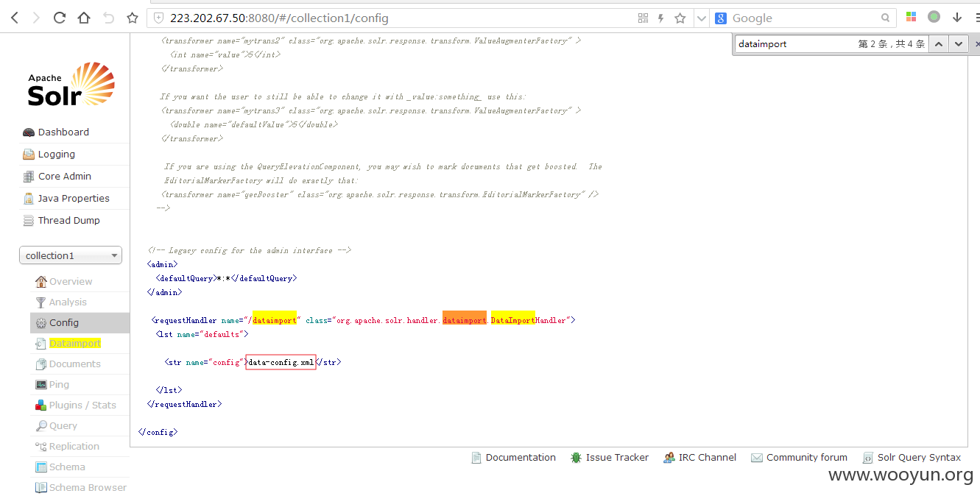The height and width of the screenshot is (496, 980).
Task: Click the Google search engine icon
Action: 721,18
